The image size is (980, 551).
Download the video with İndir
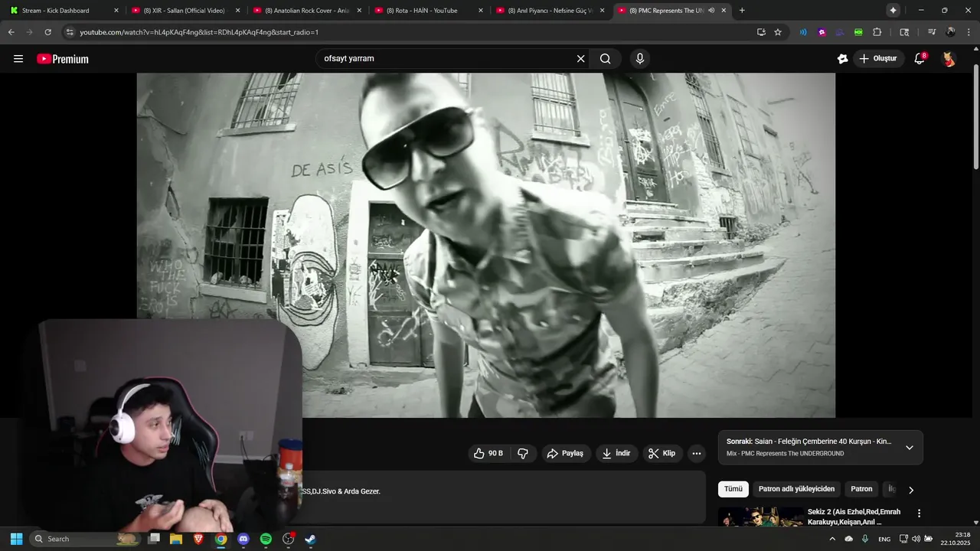(x=617, y=453)
